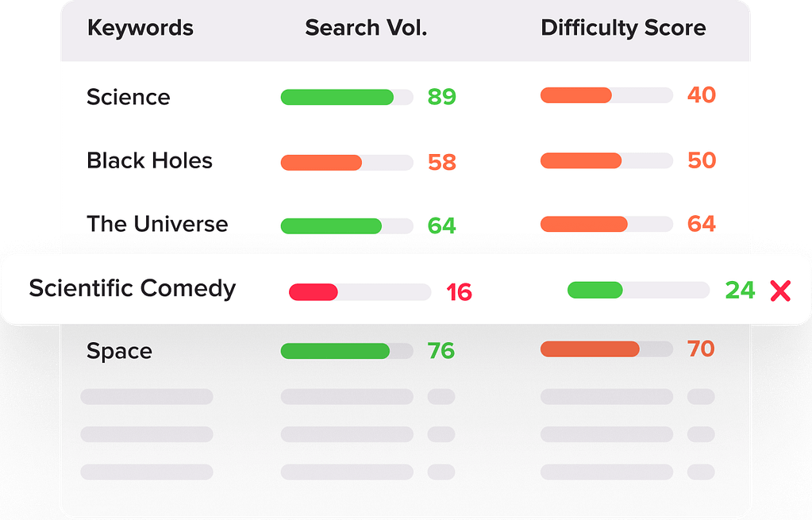This screenshot has width=812, height=520.
Task: Click Scientific Comedy red search volume bar
Action: click(360, 292)
